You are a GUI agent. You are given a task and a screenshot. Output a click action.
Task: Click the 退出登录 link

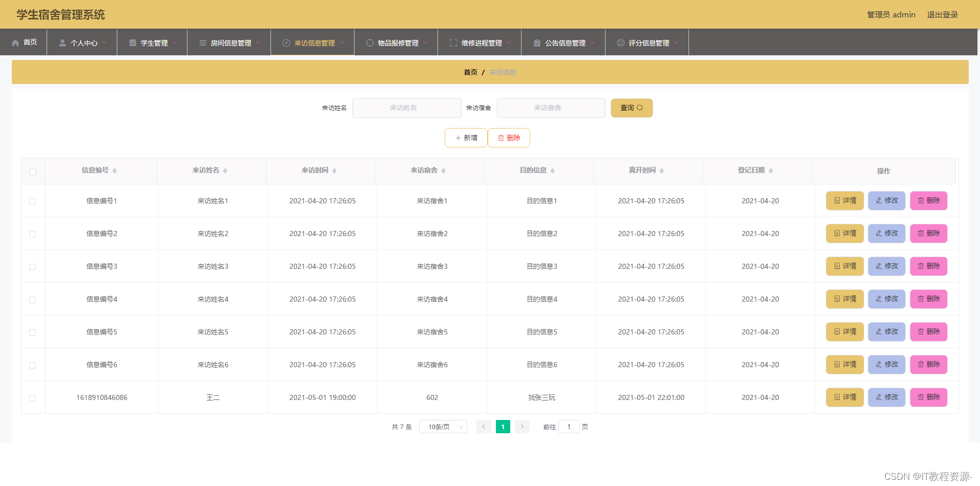942,14
